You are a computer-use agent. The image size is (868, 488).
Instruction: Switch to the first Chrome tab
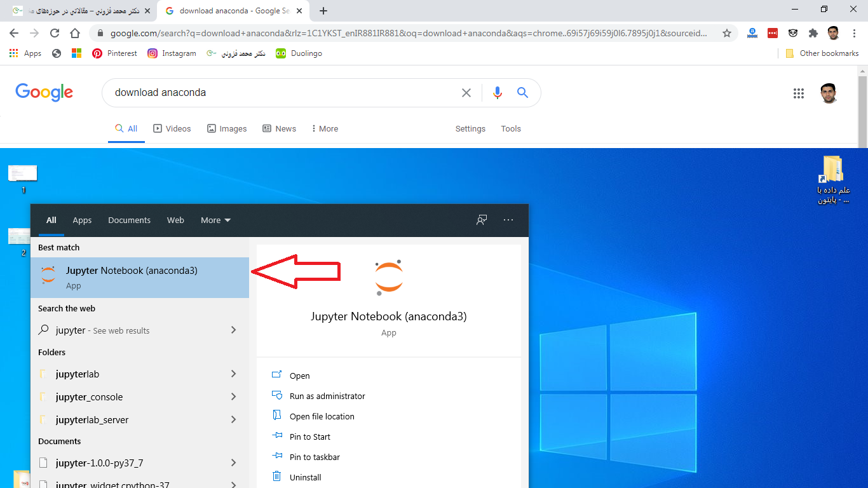[79, 11]
